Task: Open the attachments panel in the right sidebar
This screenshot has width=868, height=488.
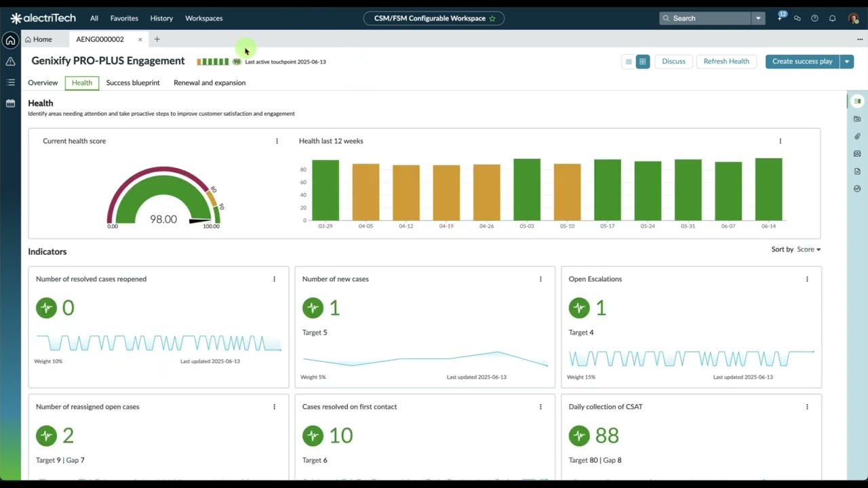Action: pyautogui.click(x=857, y=136)
